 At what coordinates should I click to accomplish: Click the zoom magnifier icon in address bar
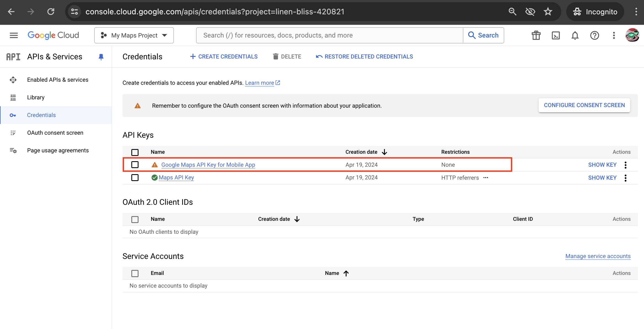click(512, 12)
